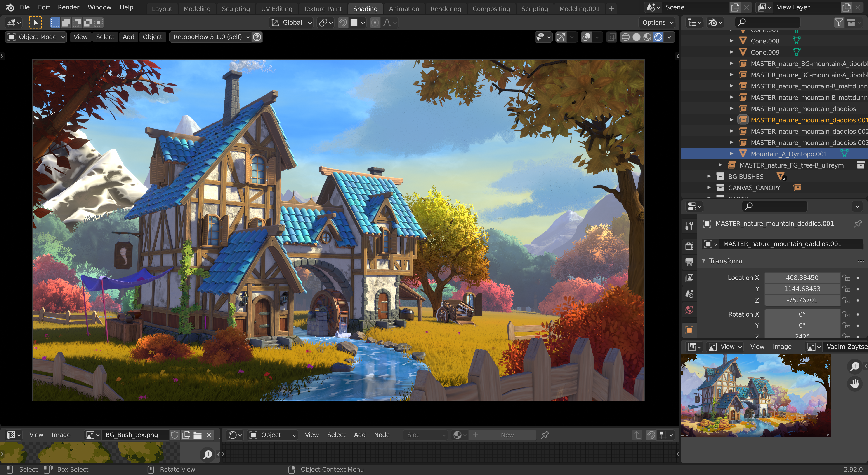
Task: Open Render Properties tab icon
Action: pyautogui.click(x=689, y=246)
